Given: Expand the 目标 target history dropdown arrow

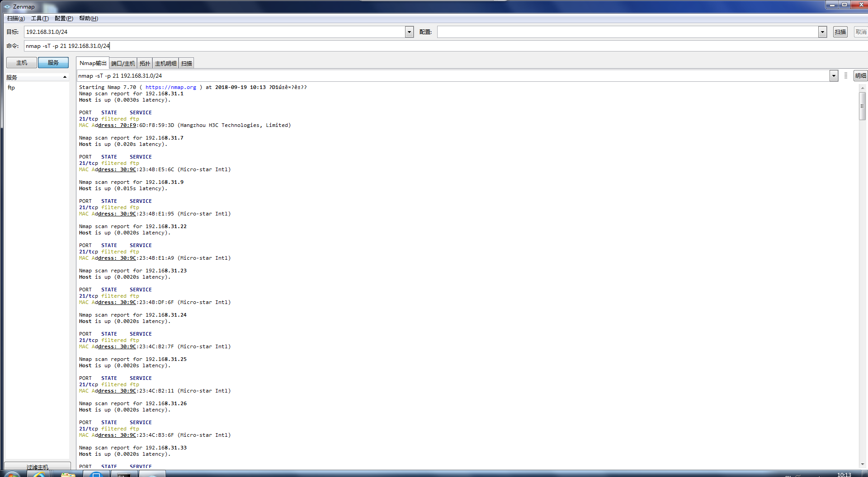Looking at the screenshot, I should 410,32.
